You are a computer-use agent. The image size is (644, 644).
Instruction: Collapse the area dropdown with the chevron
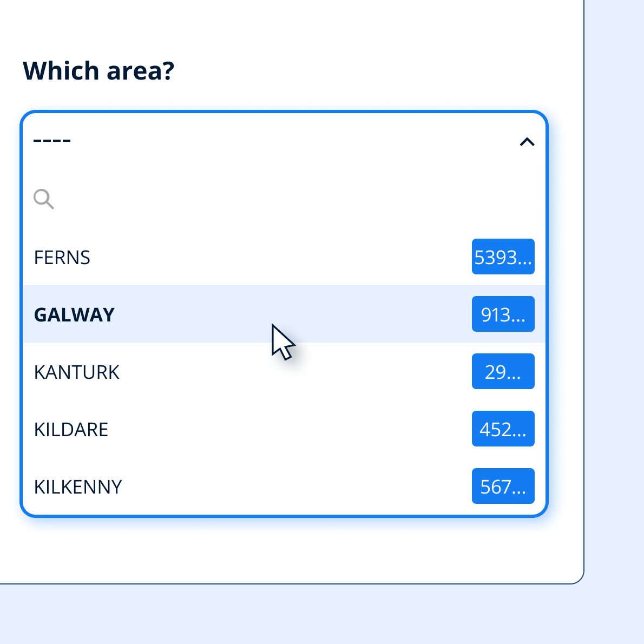(527, 142)
